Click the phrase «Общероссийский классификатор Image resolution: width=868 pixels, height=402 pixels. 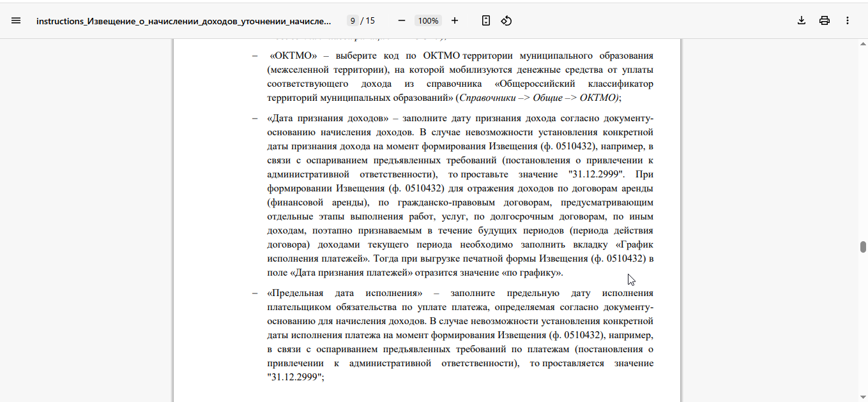574,84
